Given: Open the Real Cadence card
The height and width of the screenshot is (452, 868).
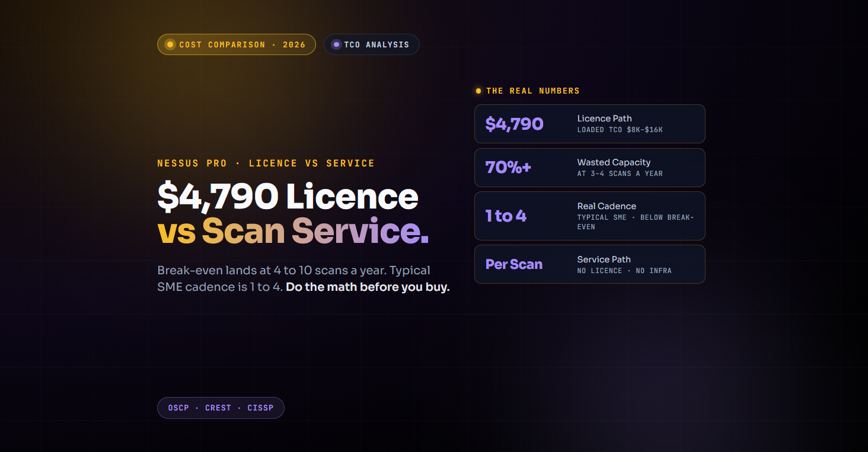Looking at the screenshot, I should tap(589, 216).
